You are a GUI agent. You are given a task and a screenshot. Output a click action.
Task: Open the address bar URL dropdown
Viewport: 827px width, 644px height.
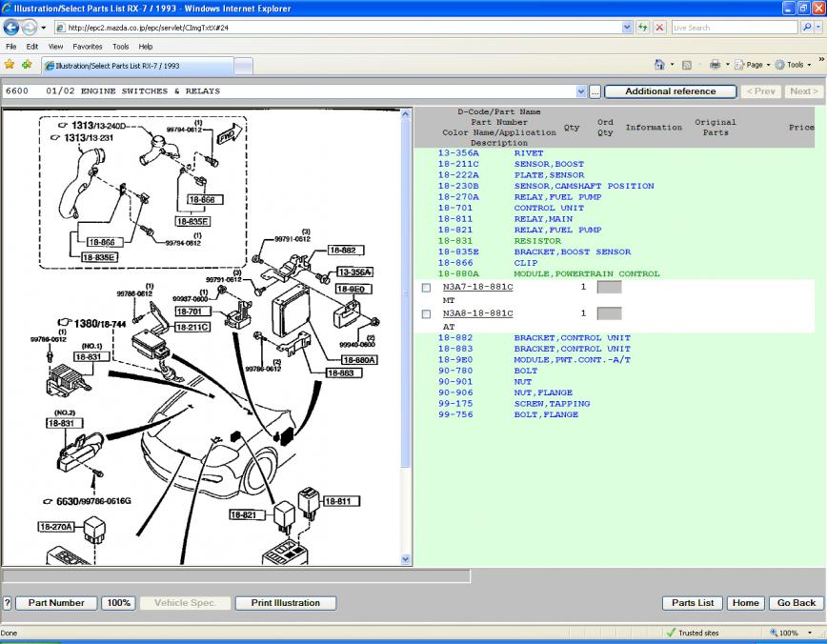(627, 28)
